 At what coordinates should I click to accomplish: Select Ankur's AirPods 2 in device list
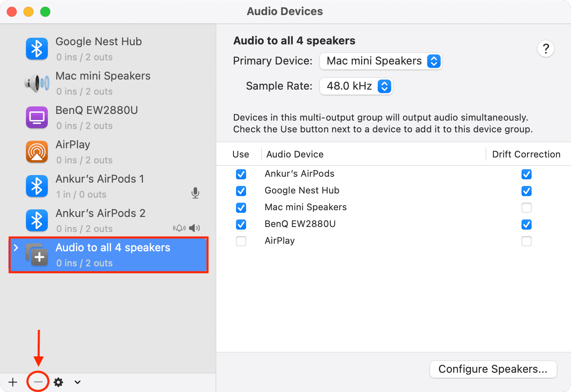click(108, 221)
